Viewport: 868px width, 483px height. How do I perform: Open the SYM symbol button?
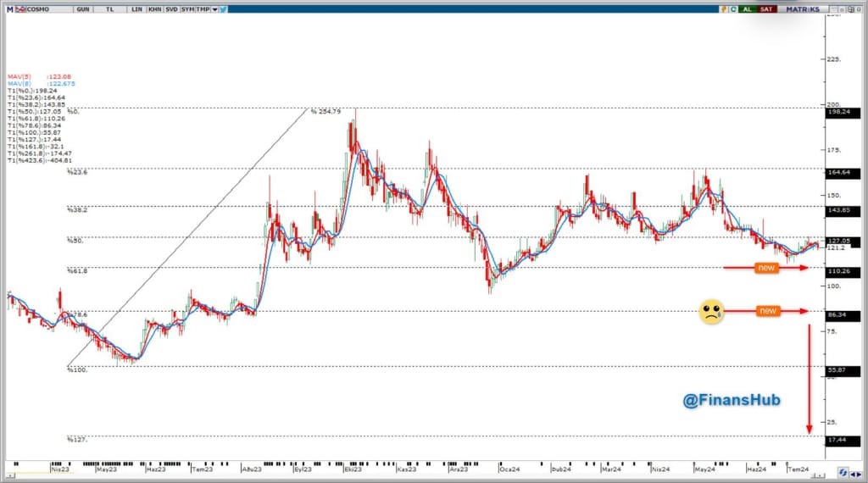click(187, 9)
